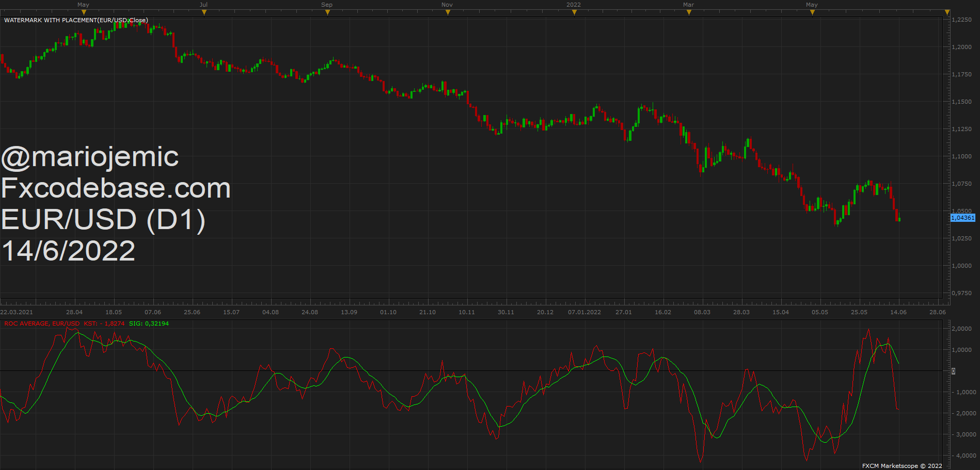The image size is (980, 470).
Task: Click the 04.08 date label
Action: (271, 312)
